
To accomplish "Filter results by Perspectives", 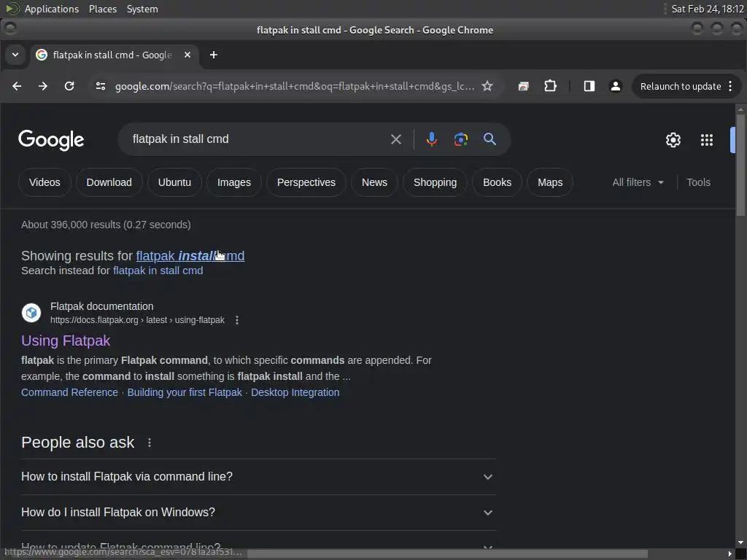I will coord(306,182).
